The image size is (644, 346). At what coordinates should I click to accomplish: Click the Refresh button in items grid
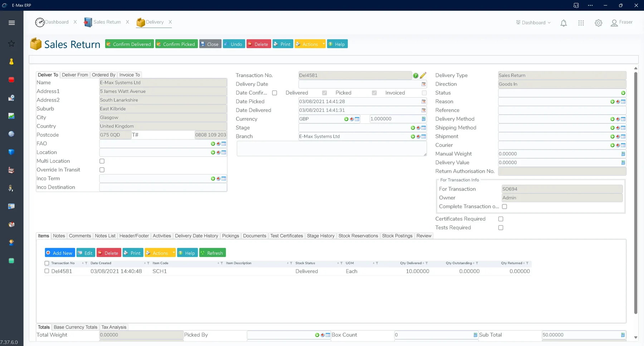(212, 253)
